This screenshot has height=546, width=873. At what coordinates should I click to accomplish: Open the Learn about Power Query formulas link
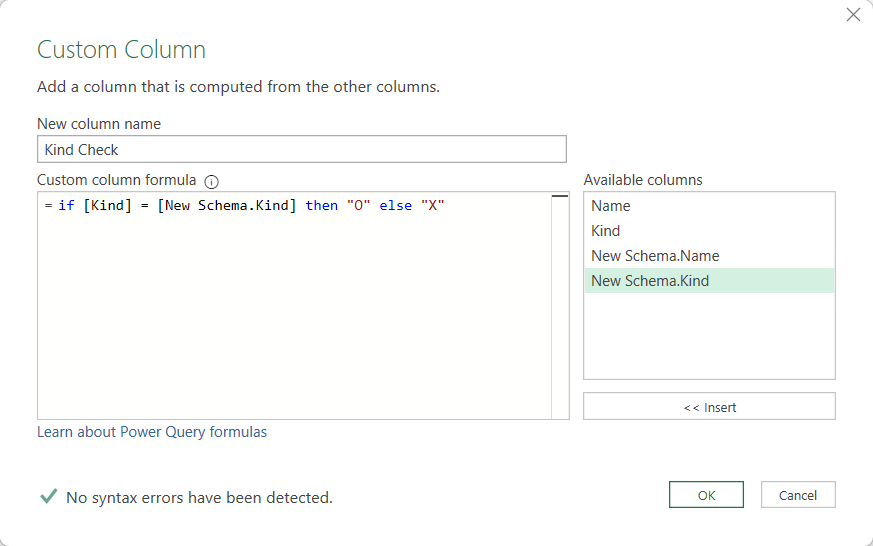(152, 432)
